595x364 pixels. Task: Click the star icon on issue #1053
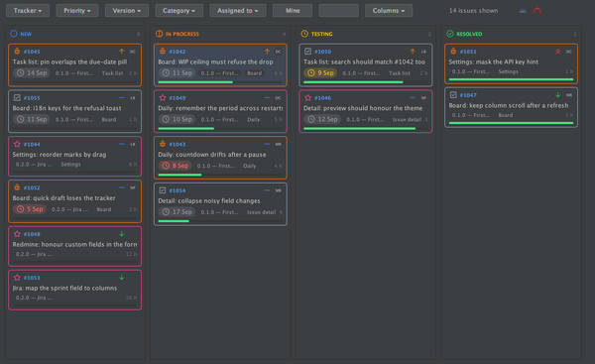click(17, 278)
